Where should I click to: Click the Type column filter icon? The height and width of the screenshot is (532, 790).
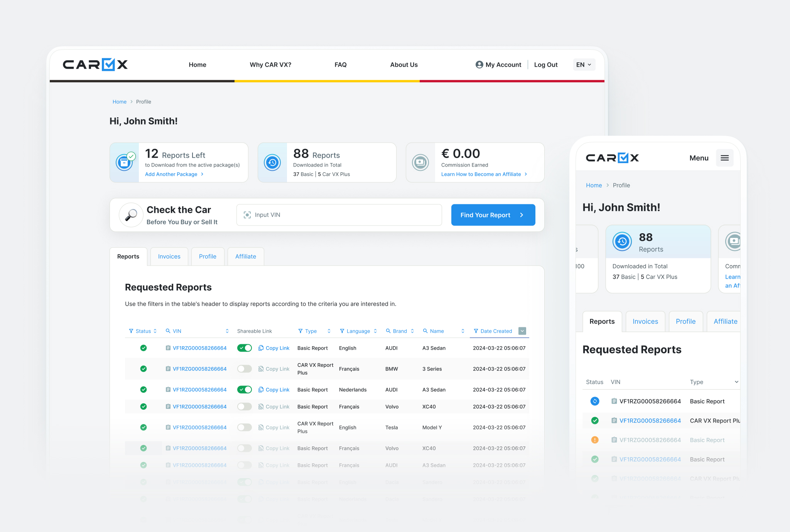click(x=300, y=331)
